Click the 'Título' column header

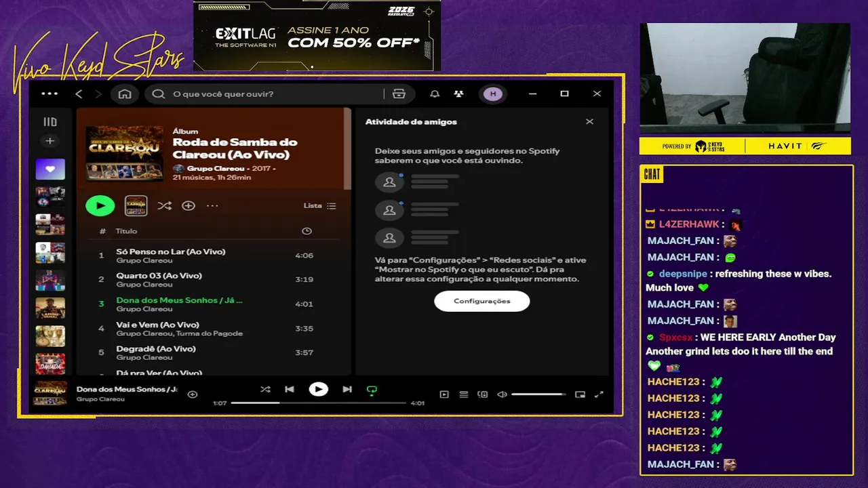tap(126, 231)
